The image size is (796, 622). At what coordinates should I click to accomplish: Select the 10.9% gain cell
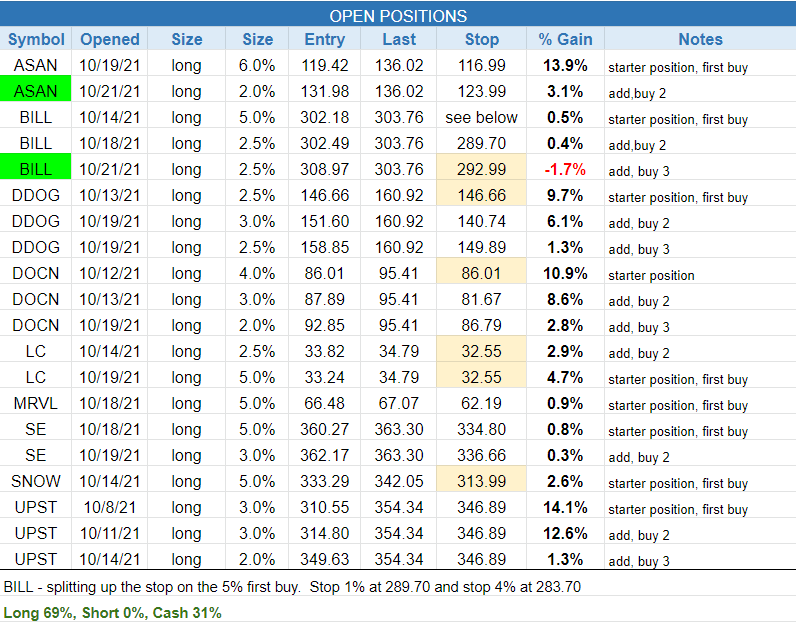tap(565, 273)
